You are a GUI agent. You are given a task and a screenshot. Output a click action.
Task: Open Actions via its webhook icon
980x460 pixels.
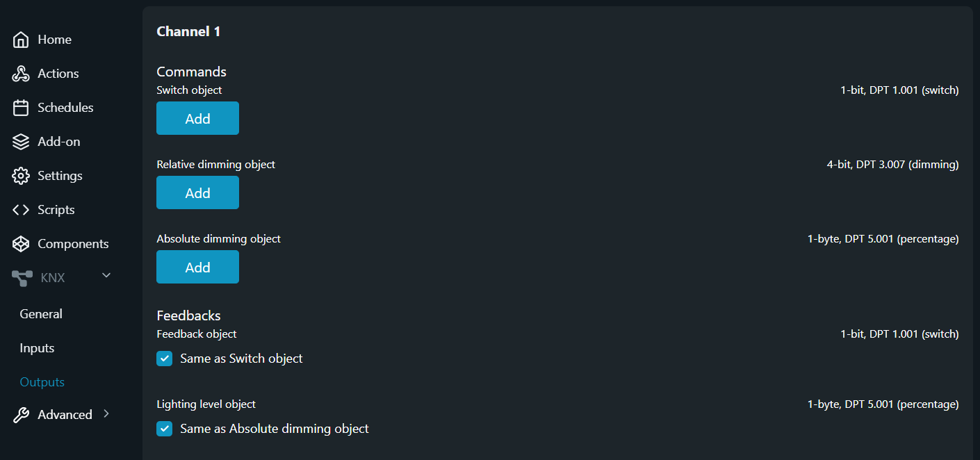click(21, 74)
